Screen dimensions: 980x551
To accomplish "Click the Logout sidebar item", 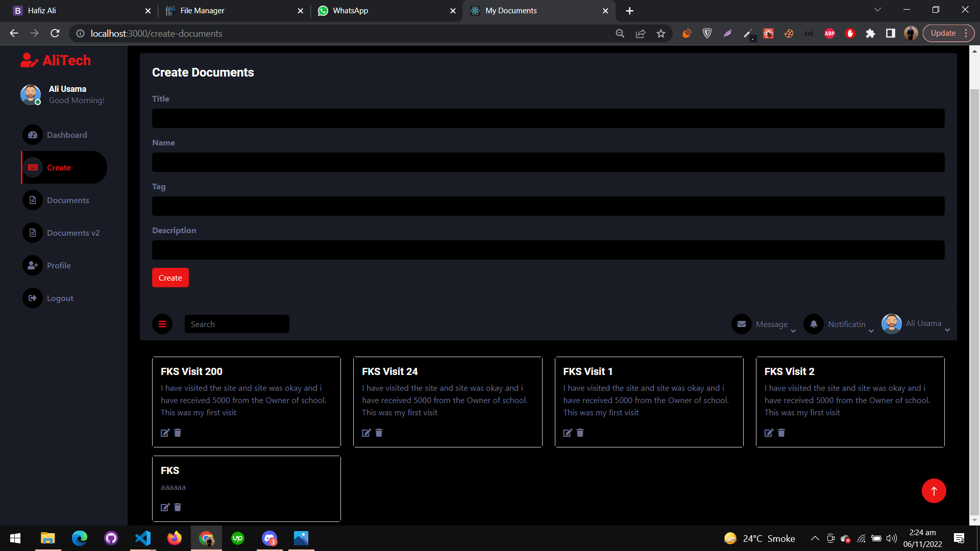I will tap(60, 298).
